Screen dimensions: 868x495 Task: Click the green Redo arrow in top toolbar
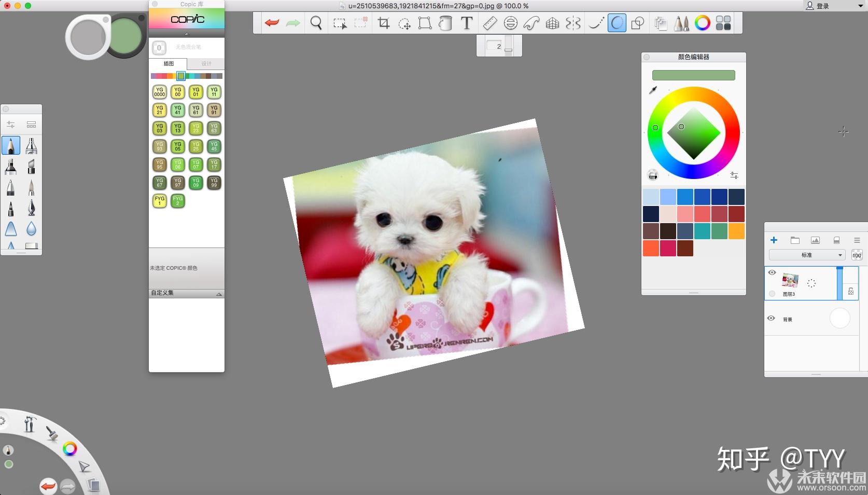(x=293, y=23)
